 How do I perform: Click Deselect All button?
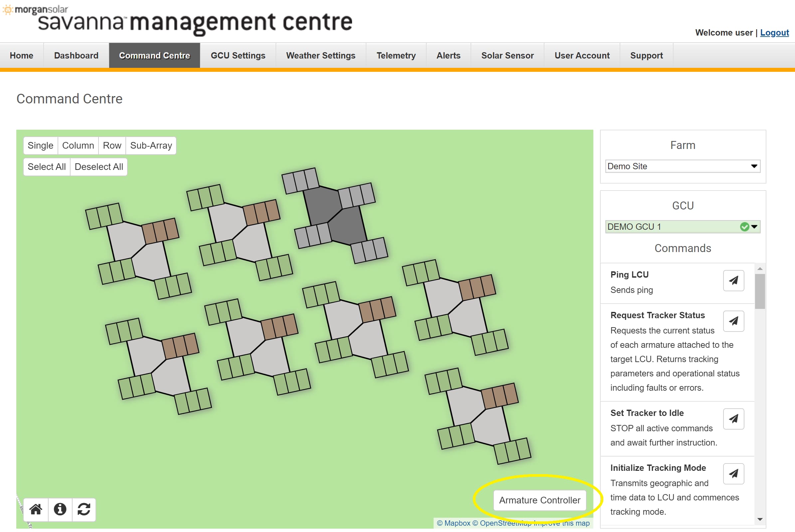(x=99, y=167)
